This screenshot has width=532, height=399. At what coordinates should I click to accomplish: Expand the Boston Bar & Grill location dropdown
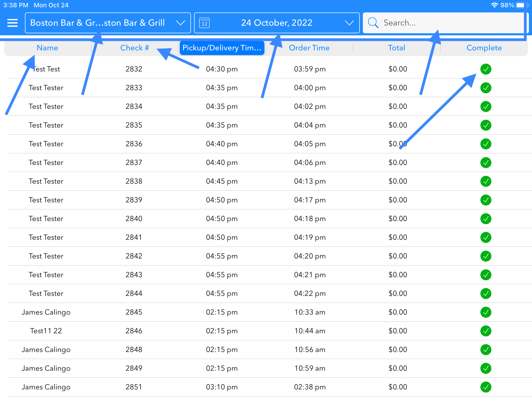click(x=108, y=23)
